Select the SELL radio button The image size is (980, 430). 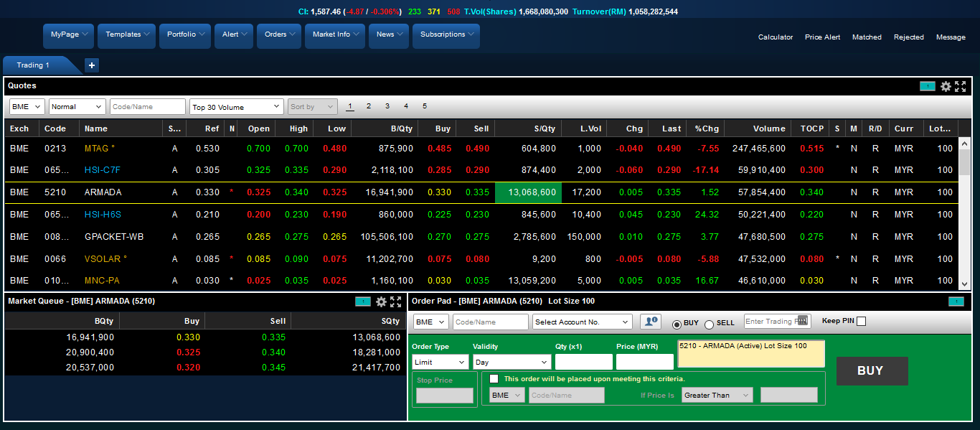click(709, 324)
